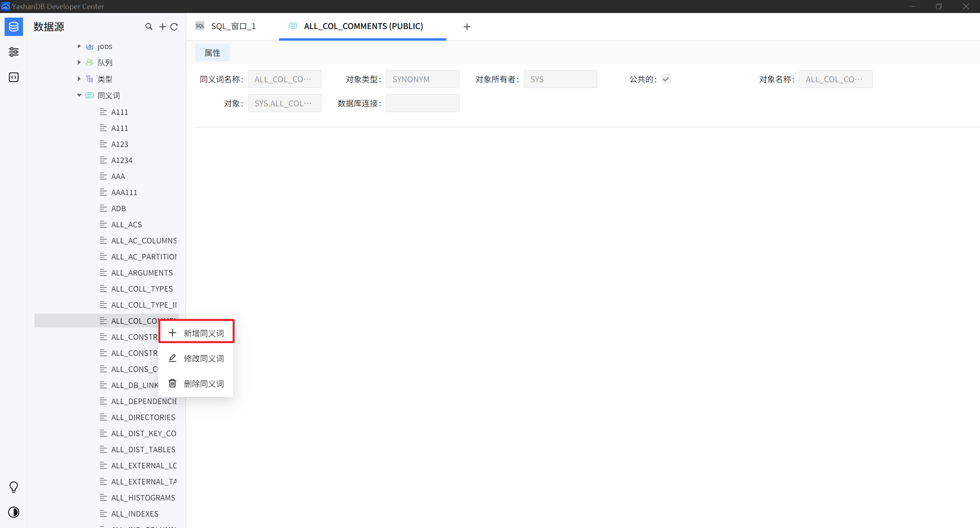Open the code brackets panel icon in sidebar
The height and width of the screenshot is (528, 980).
click(x=13, y=77)
